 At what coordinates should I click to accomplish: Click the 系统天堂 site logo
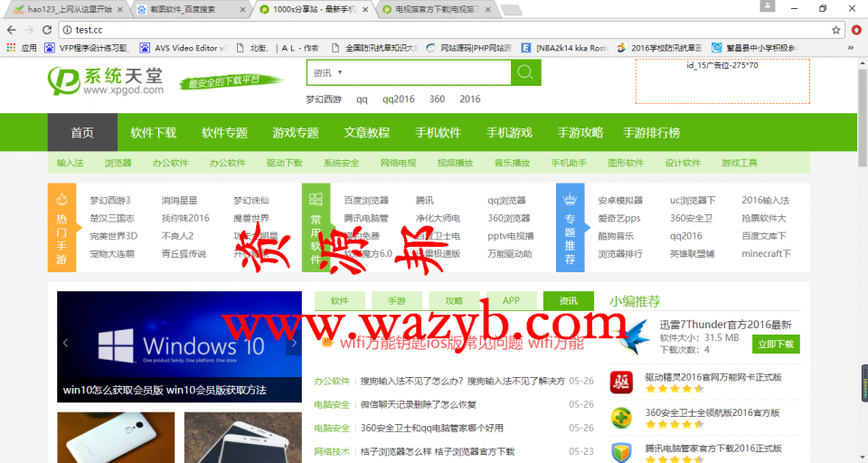click(106, 80)
